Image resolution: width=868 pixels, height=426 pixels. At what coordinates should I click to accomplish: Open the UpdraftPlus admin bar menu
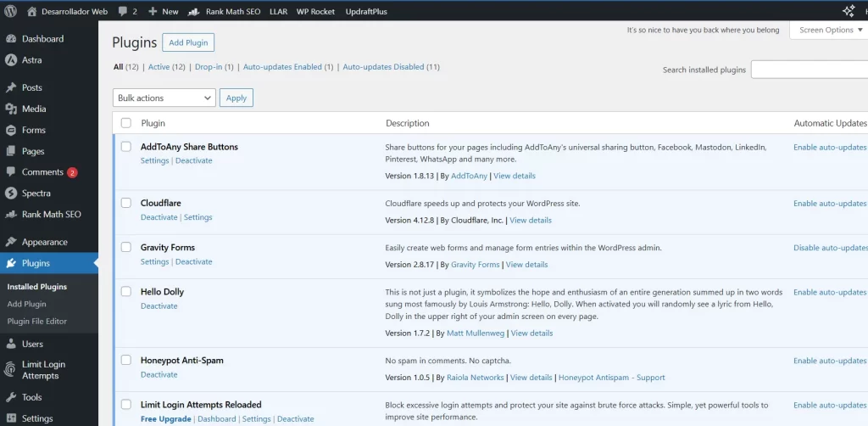click(366, 11)
